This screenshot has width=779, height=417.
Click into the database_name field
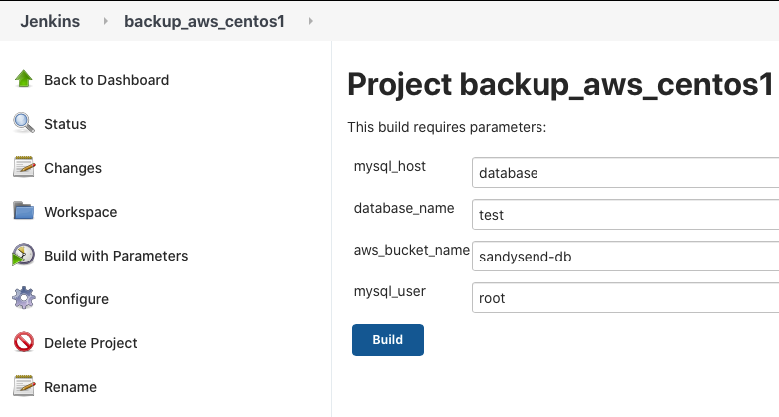pyautogui.click(x=625, y=215)
